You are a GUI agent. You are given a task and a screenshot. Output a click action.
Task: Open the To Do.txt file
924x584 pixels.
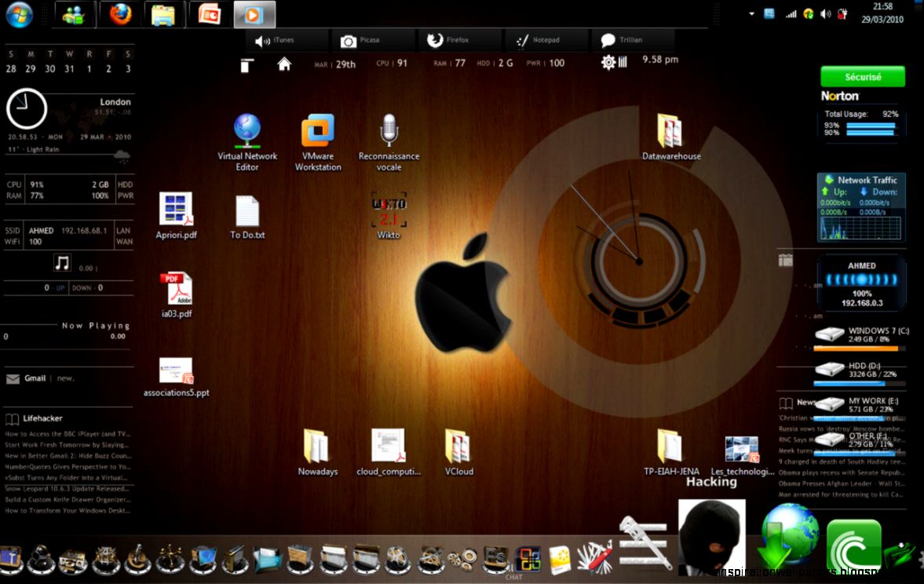point(247,212)
